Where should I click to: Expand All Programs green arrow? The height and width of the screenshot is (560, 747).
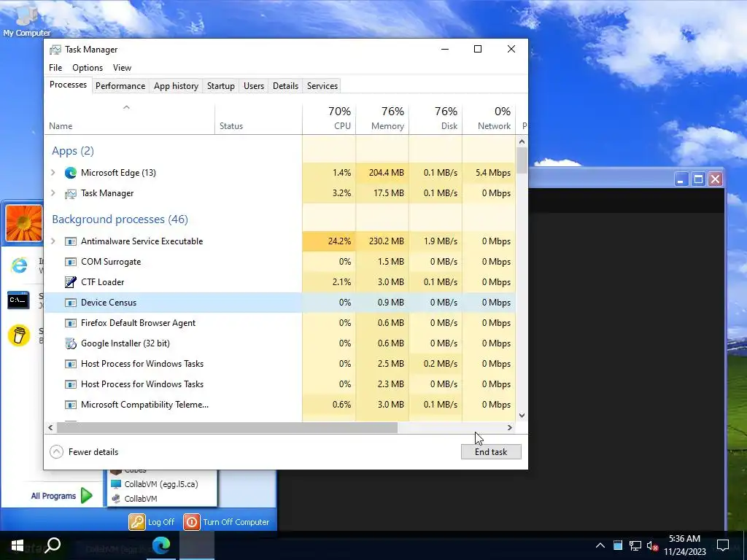tap(87, 496)
